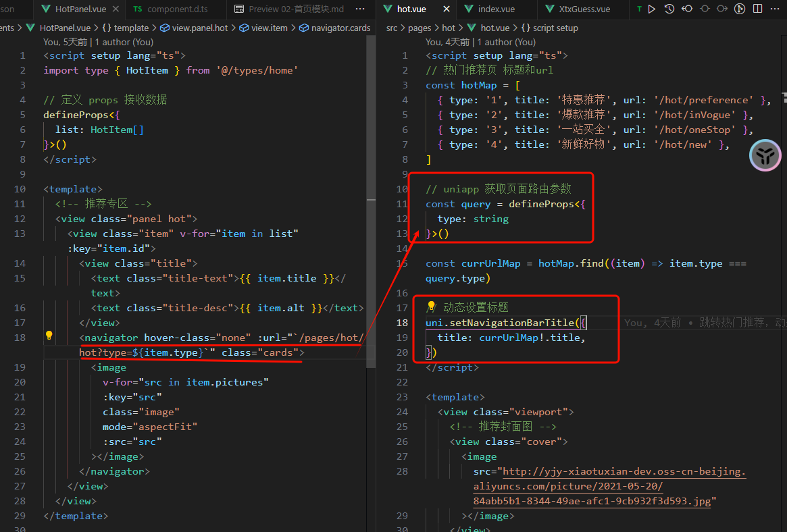The width and height of the screenshot is (787, 532).
Task: Expand the pages breadcrumb segment
Action: (x=420, y=28)
